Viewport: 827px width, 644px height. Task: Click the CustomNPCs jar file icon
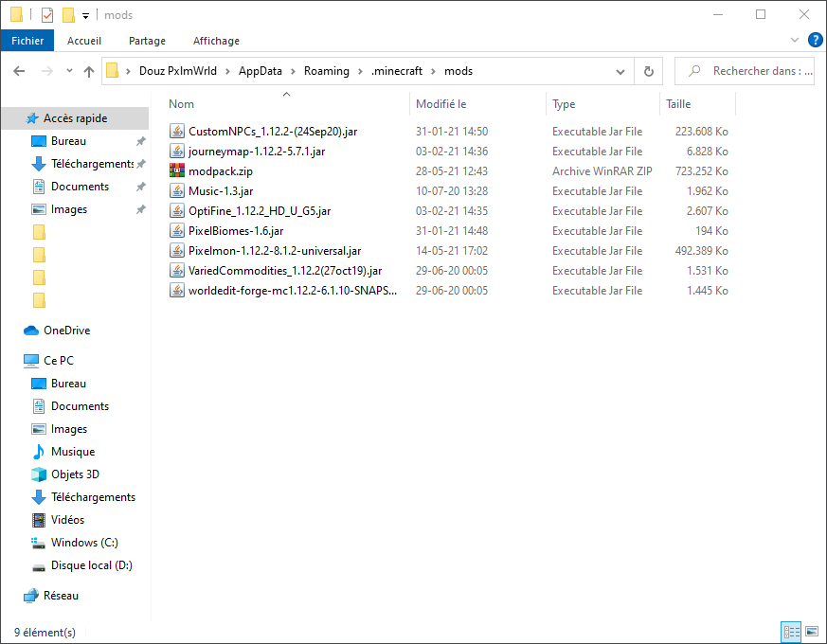tap(177, 131)
